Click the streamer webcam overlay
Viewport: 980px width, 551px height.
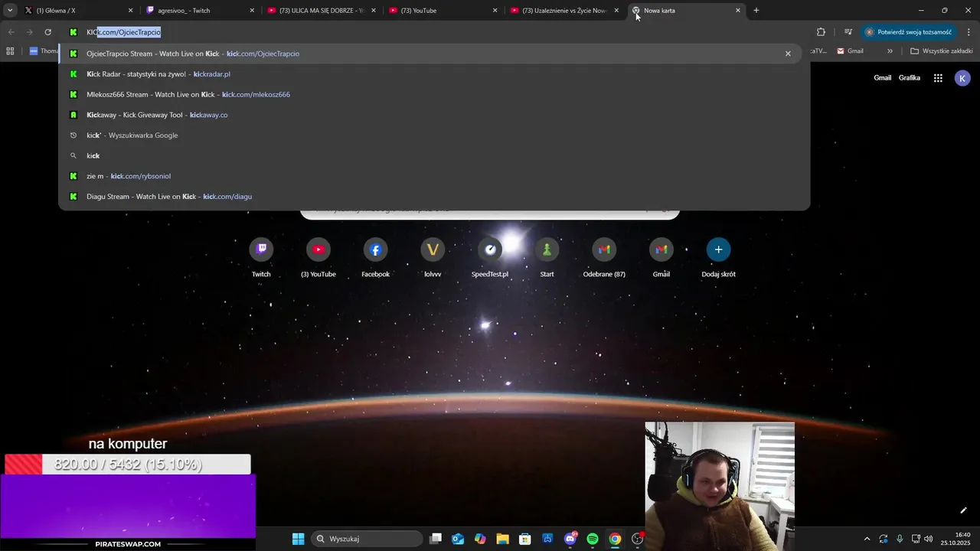[720, 486]
